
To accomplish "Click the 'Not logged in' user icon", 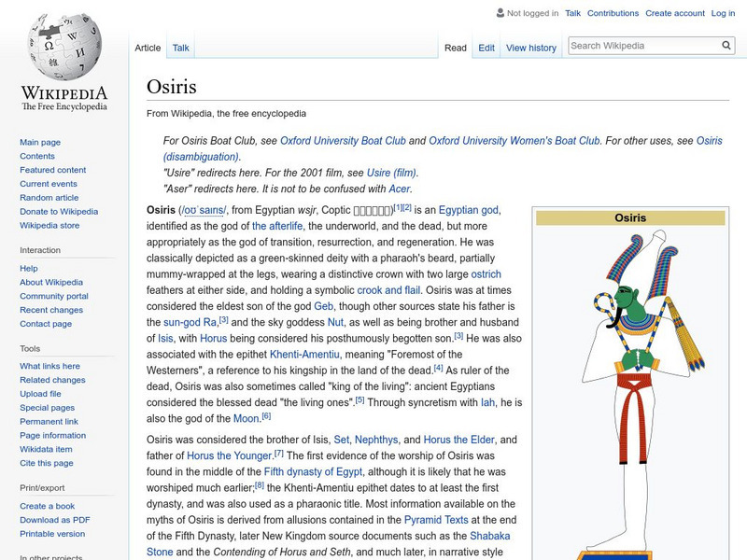I will click(x=500, y=13).
